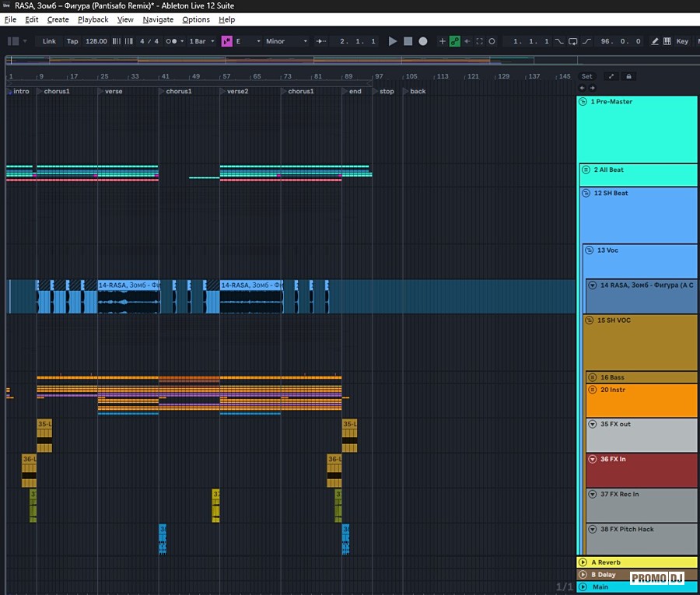Image resolution: width=700 pixels, height=595 pixels.
Task: Click the Stop button in transport
Action: tap(408, 41)
